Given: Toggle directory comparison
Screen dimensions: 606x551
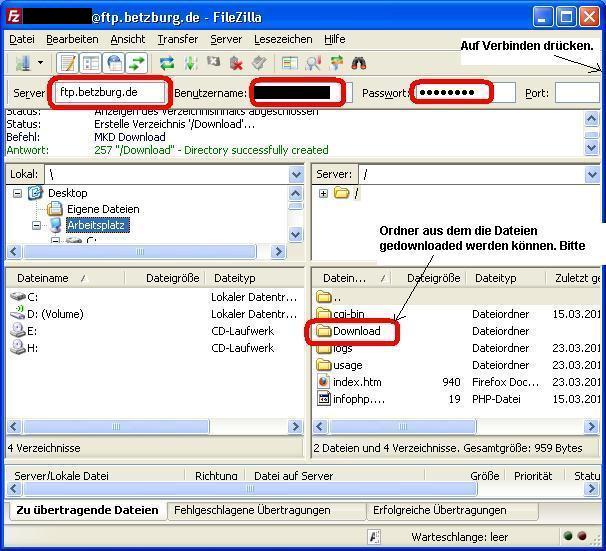Looking at the screenshot, I should click(289, 63).
